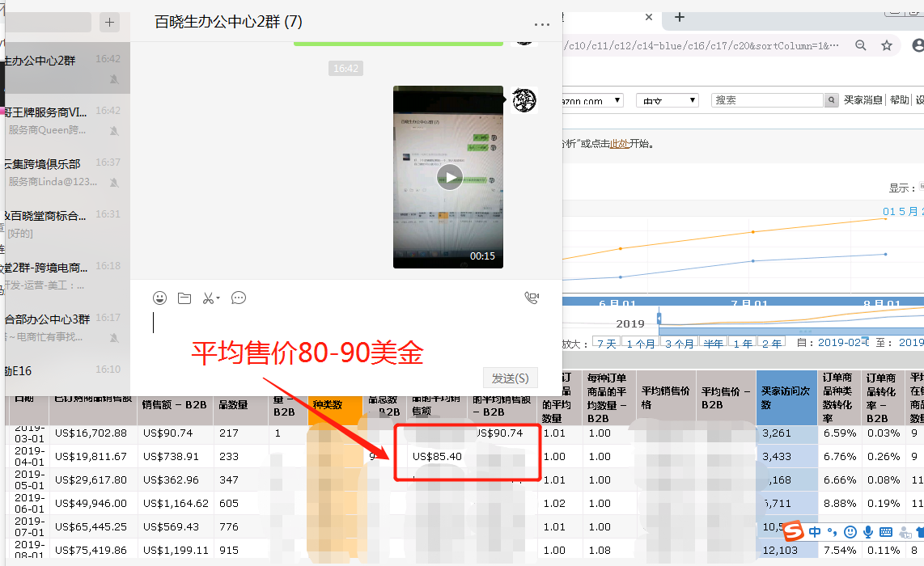924x566 pixels.
Task: Sort by the 平均售价 – B2B column header
Action: (726, 398)
